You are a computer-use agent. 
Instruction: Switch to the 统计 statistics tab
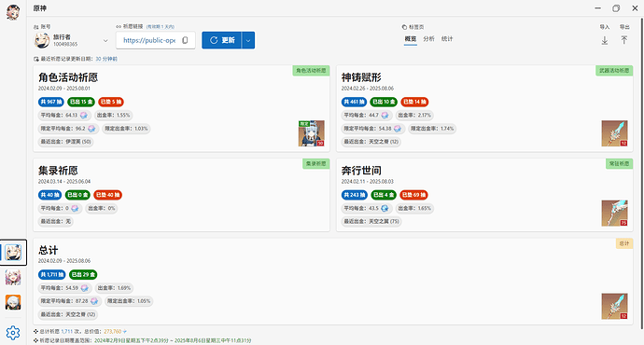[447, 39]
